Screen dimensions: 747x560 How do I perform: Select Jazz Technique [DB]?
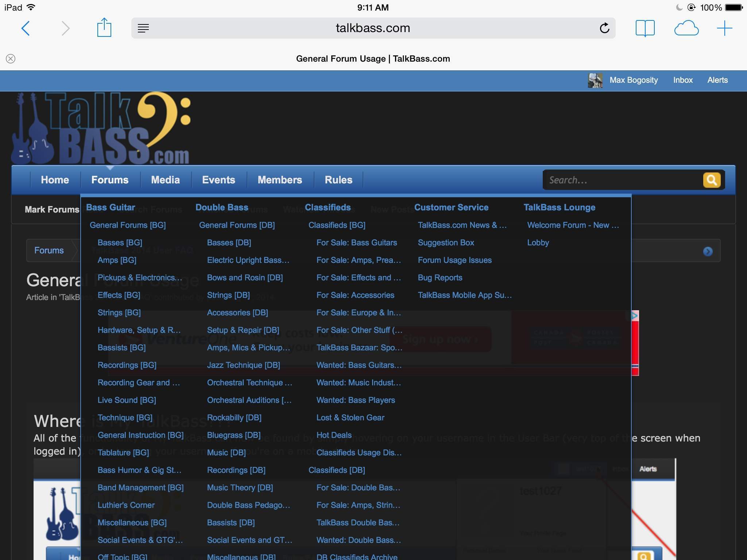point(244,365)
